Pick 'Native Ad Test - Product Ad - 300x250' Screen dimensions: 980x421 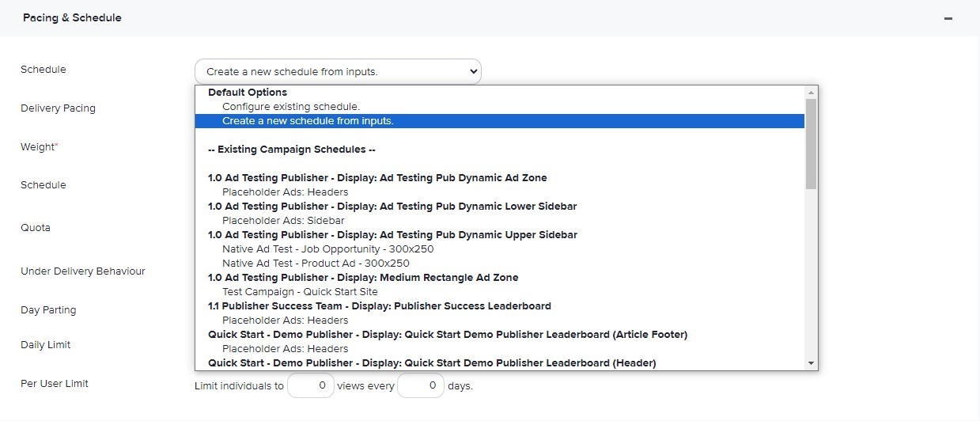316,264
